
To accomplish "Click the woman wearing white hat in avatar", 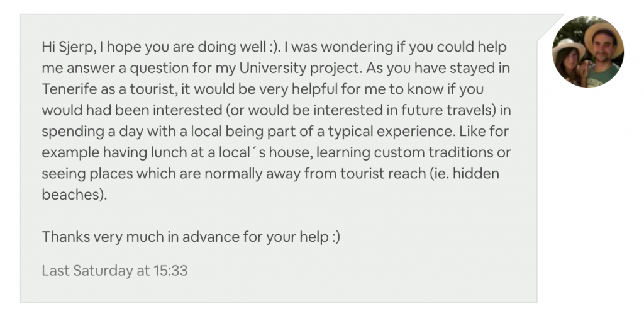I will pos(569,62).
